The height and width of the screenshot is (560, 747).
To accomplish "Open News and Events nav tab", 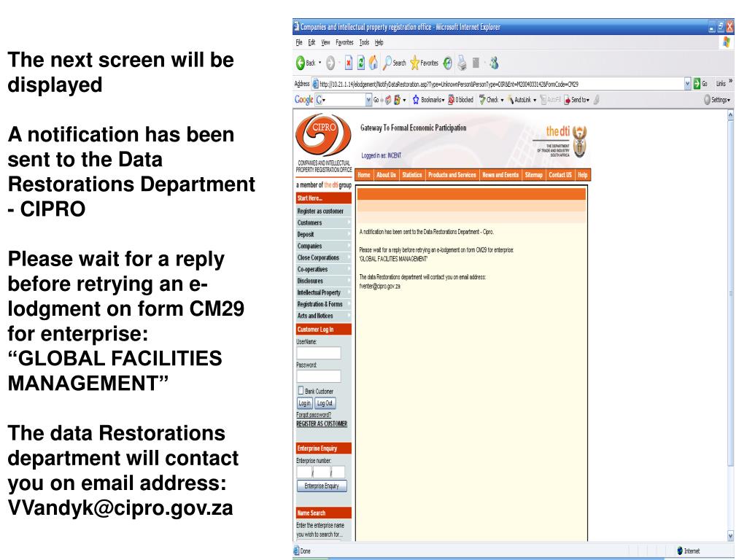I will coord(500,175).
